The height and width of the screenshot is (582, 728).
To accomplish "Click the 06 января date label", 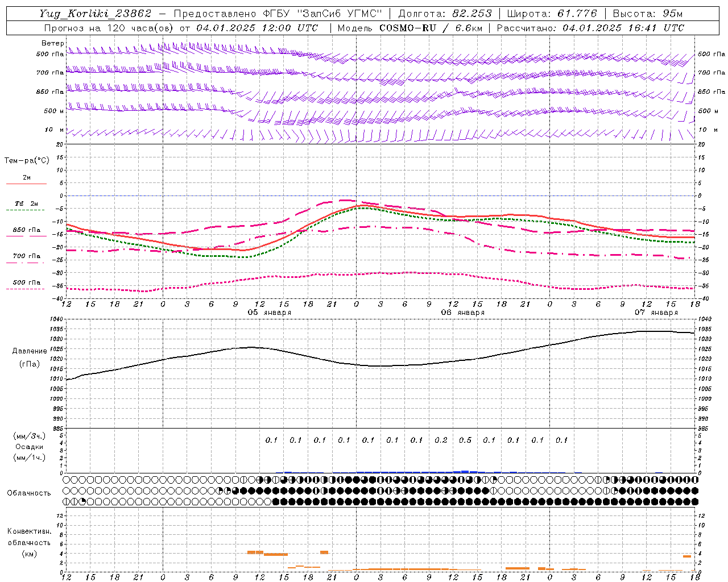I will 463,313.
